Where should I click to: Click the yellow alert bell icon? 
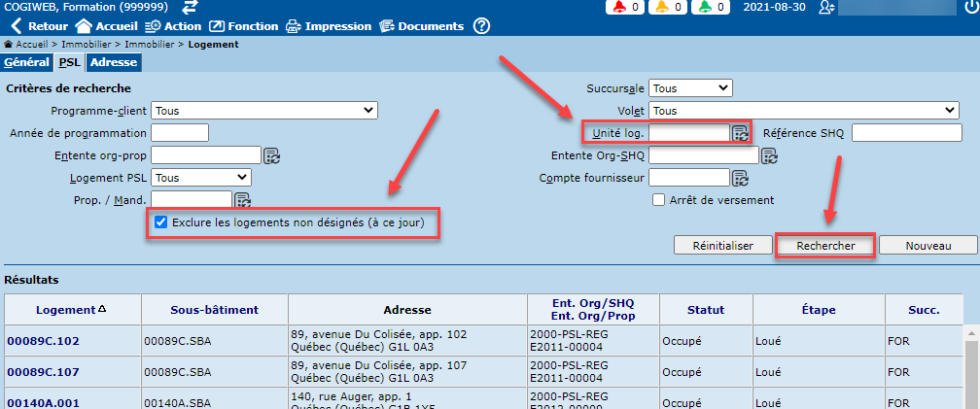coord(662,8)
